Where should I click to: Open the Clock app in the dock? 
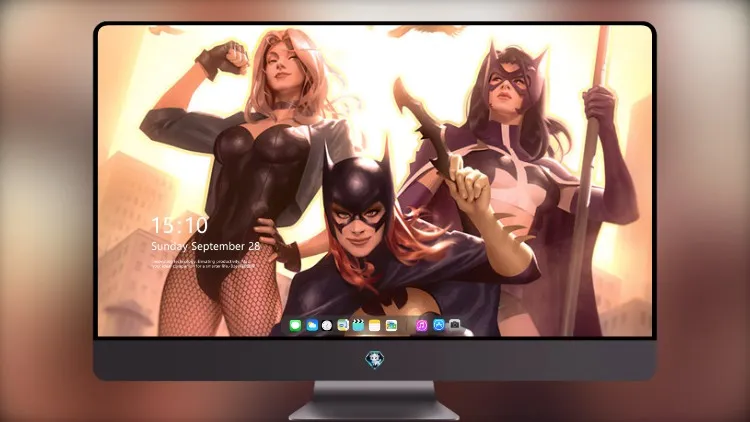(327, 325)
